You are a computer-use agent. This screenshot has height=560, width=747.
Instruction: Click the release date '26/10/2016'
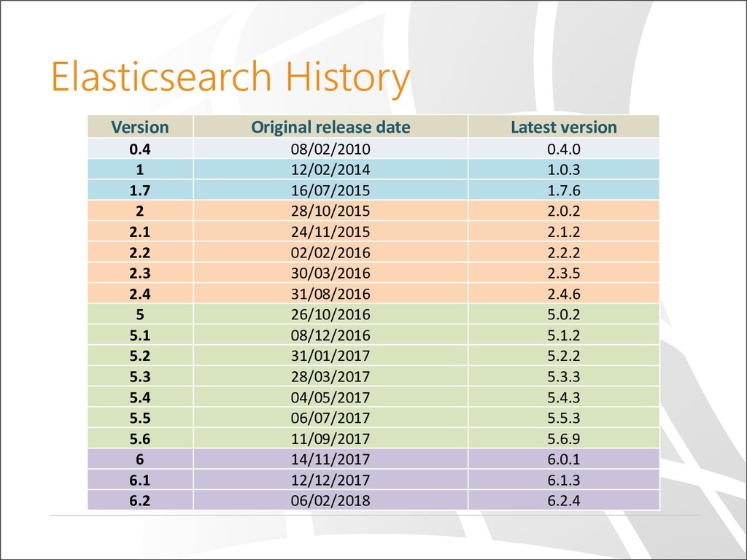click(x=330, y=315)
